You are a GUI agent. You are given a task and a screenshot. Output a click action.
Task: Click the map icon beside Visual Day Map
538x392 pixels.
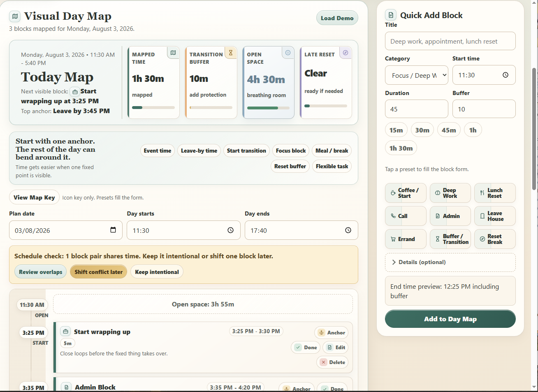coord(15,16)
